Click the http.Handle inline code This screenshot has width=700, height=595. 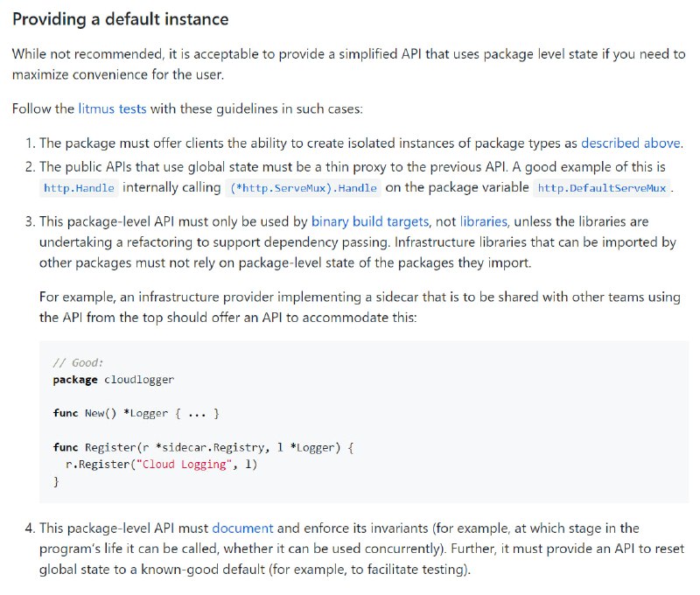(x=79, y=188)
